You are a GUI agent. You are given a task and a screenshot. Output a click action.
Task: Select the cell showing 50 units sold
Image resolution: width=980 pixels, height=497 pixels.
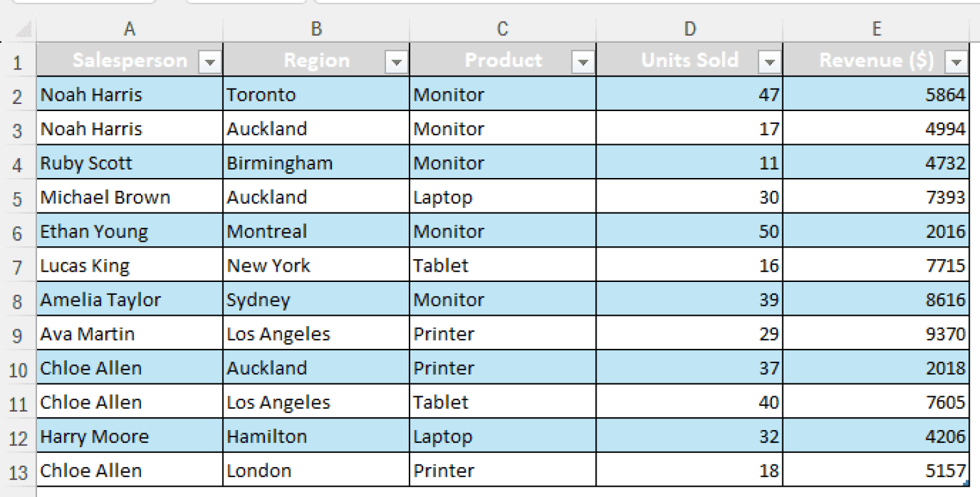[x=690, y=231]
